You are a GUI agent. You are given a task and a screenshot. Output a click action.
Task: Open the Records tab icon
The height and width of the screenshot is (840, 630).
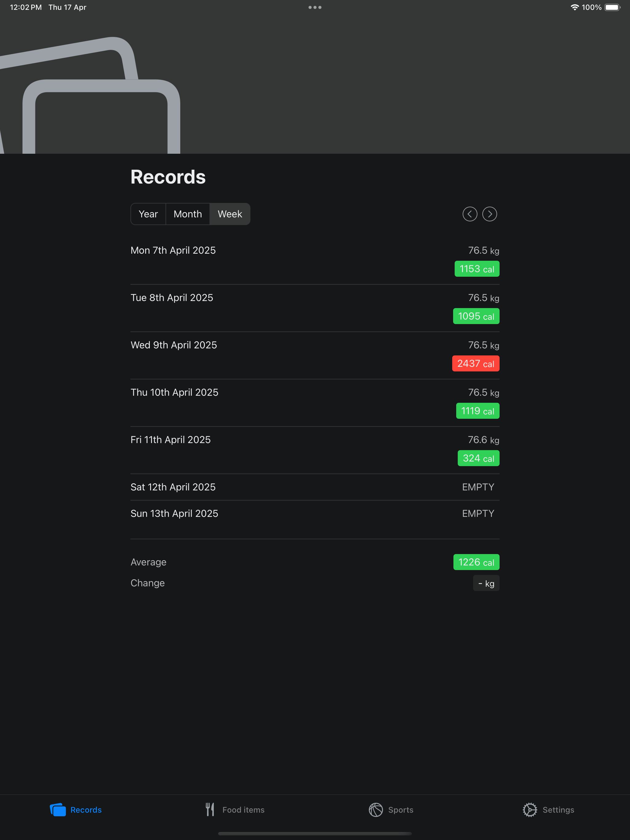tap(58, 810)
